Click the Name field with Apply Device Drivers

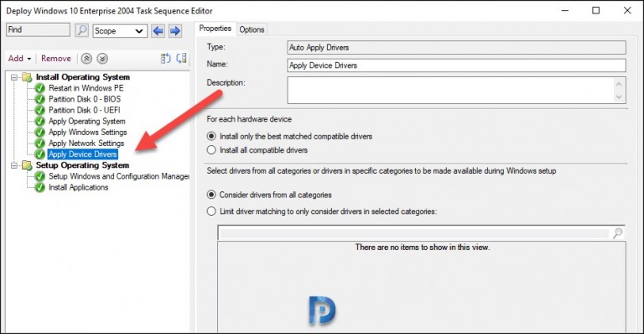(x=457, y=65)
